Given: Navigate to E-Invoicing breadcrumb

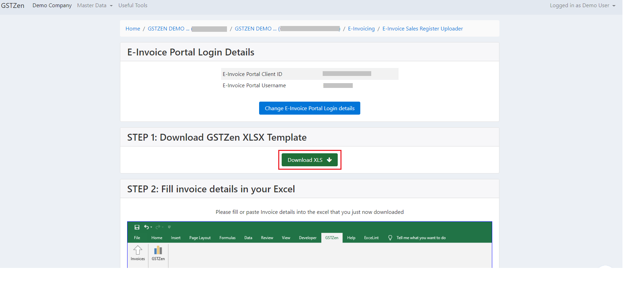Looking at the screenshot, I should pyautogui.click(x=361, y=29).
